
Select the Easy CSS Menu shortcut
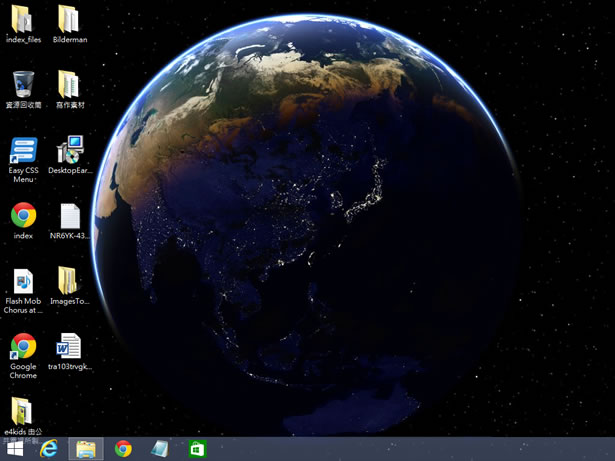click(23, 151)
